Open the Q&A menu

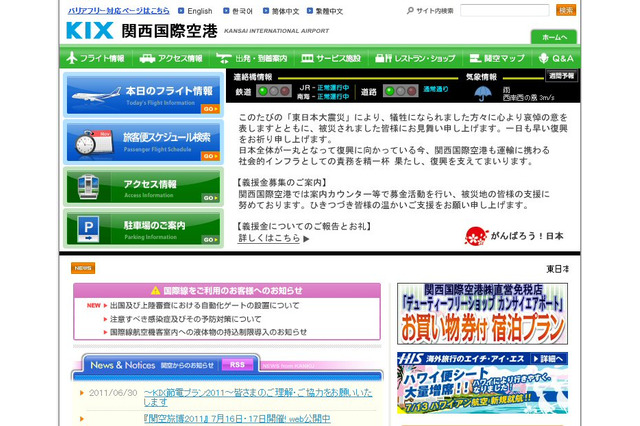tap(556, 58)
